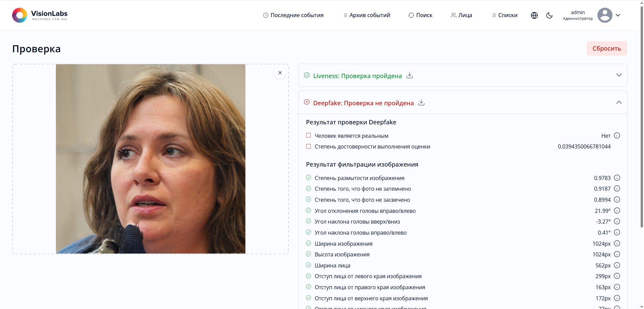Screen dimensions: 644x309
Task: Open the language globe selector
Action: [534, 15]
